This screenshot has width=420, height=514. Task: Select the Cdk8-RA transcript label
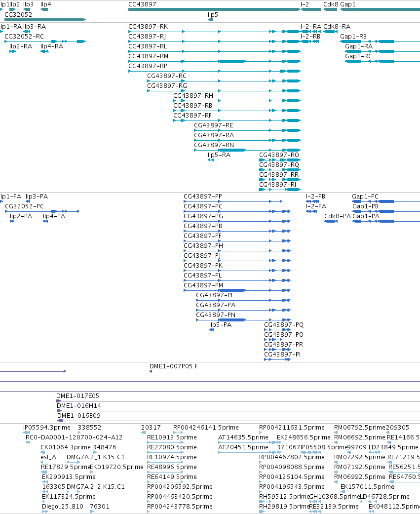coord(337,27)
